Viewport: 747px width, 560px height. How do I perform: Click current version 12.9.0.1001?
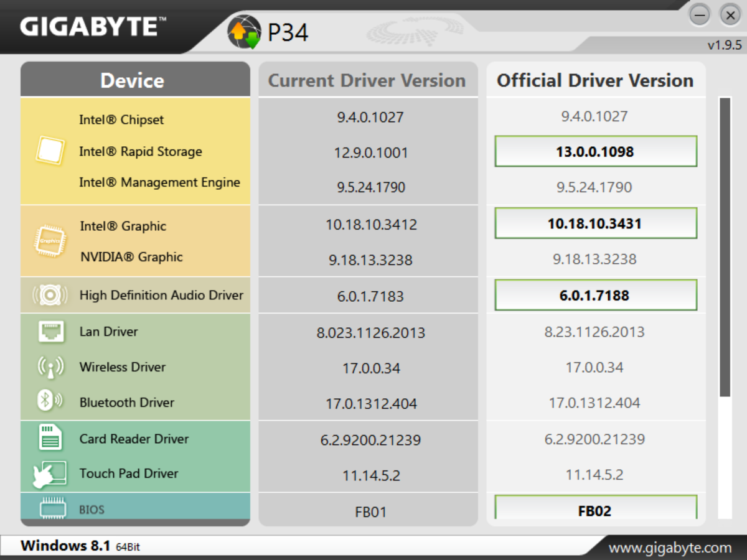point(371,152)
